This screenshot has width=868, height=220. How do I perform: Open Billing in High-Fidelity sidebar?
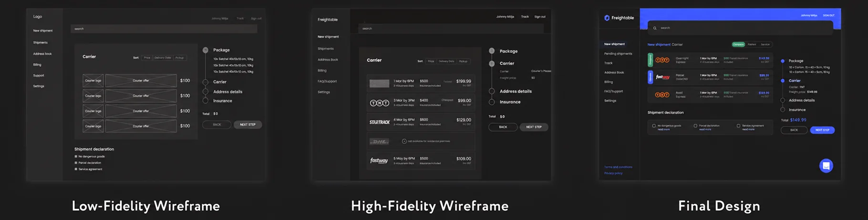click(322, 70)
